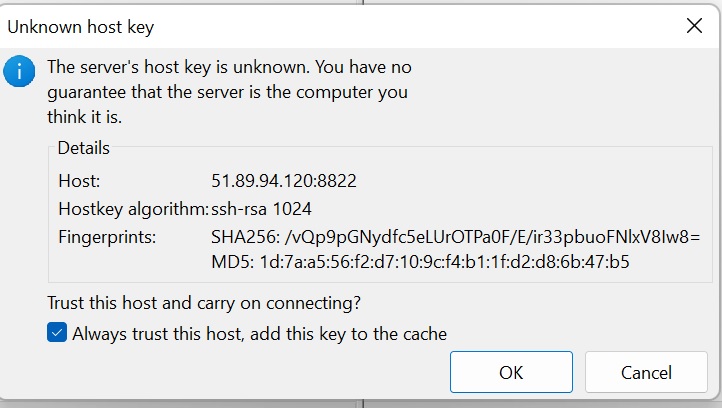Uncheck the Always trust this host checkbox
722x408 pixels.
click(x=57, y=334)
